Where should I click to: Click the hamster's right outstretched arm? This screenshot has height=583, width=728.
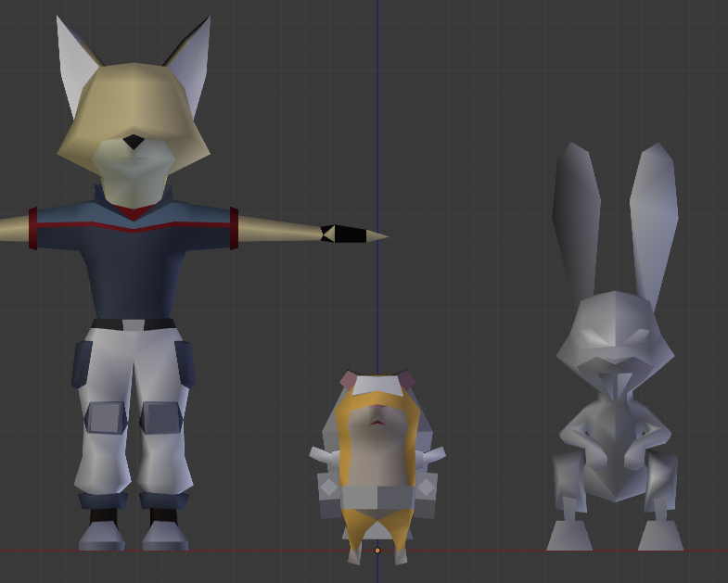pyautogui.click(x=431, y=455)
